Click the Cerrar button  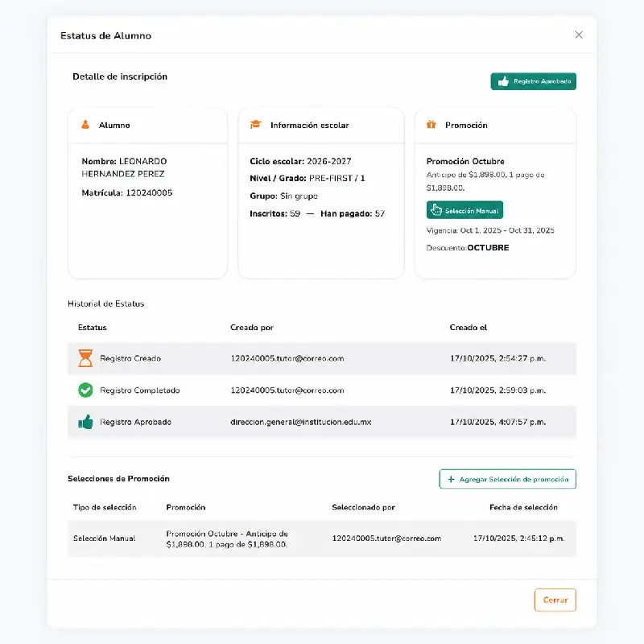point(555,600)
